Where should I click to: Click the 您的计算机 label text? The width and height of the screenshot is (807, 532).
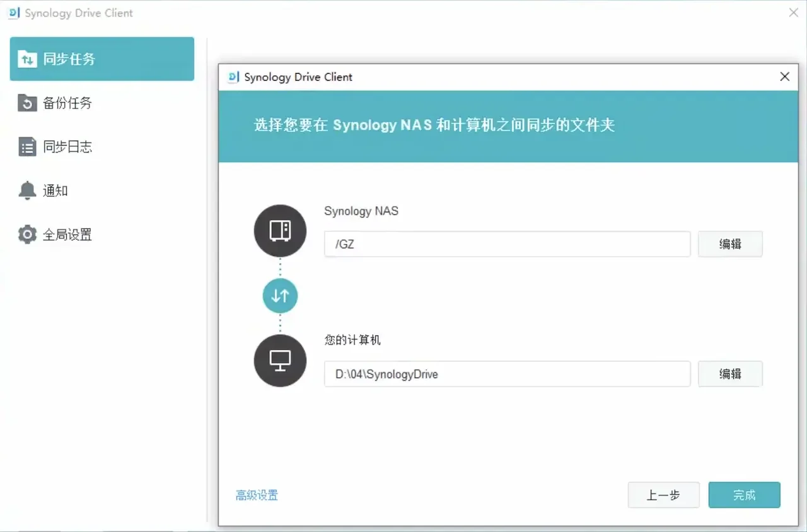(x=352, y=340)
